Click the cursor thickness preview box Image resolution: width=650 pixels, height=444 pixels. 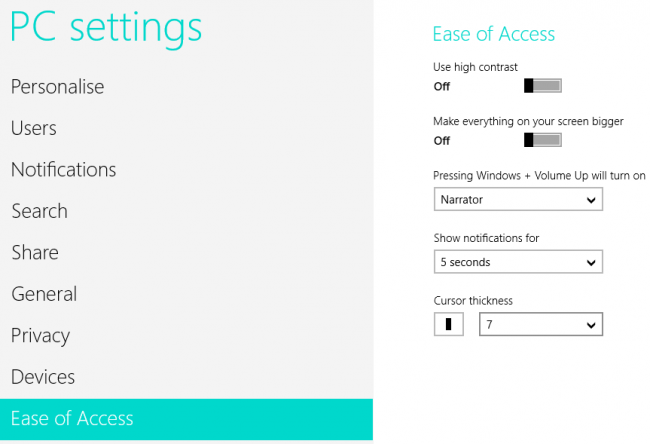pos(448,324)
